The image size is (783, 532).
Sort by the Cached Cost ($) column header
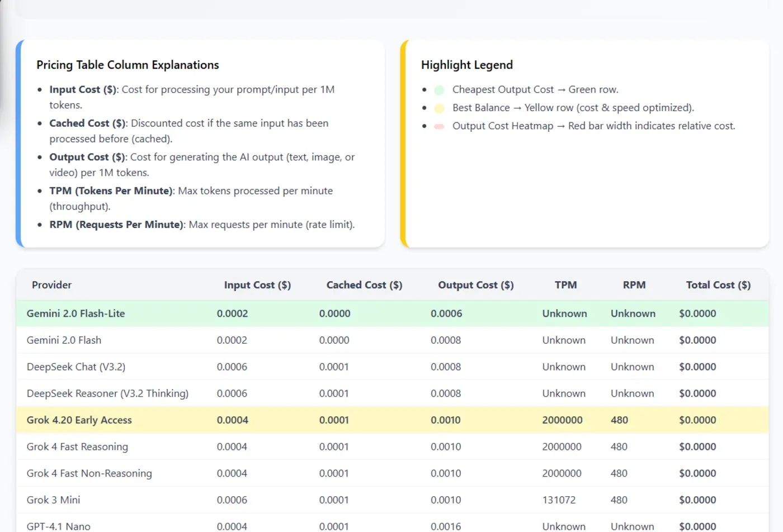click(x=364, y=285)
